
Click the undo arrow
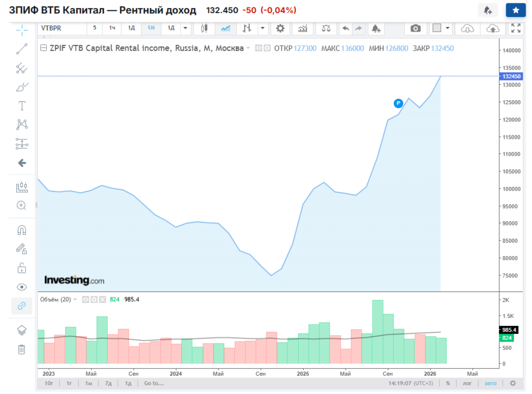point(346,28)
